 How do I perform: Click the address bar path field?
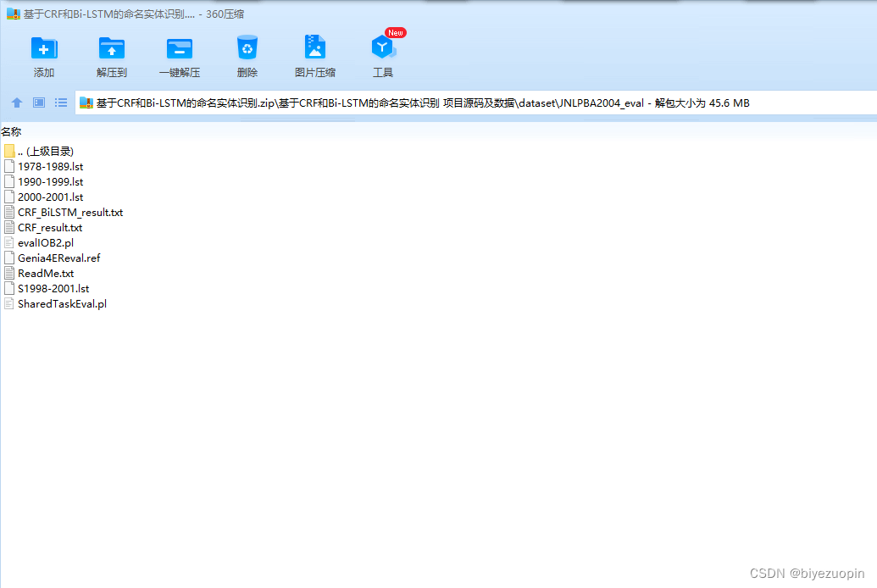(475, 103)
